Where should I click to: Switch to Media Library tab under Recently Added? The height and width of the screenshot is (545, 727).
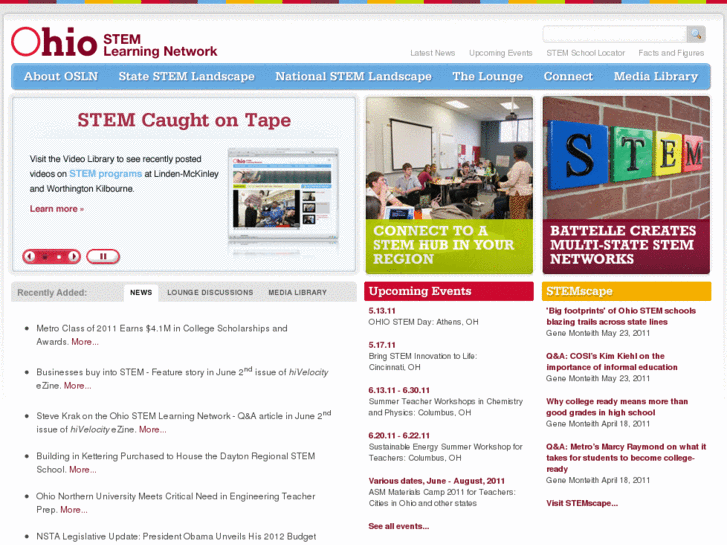pyautogui.click(x=297, y=293)
